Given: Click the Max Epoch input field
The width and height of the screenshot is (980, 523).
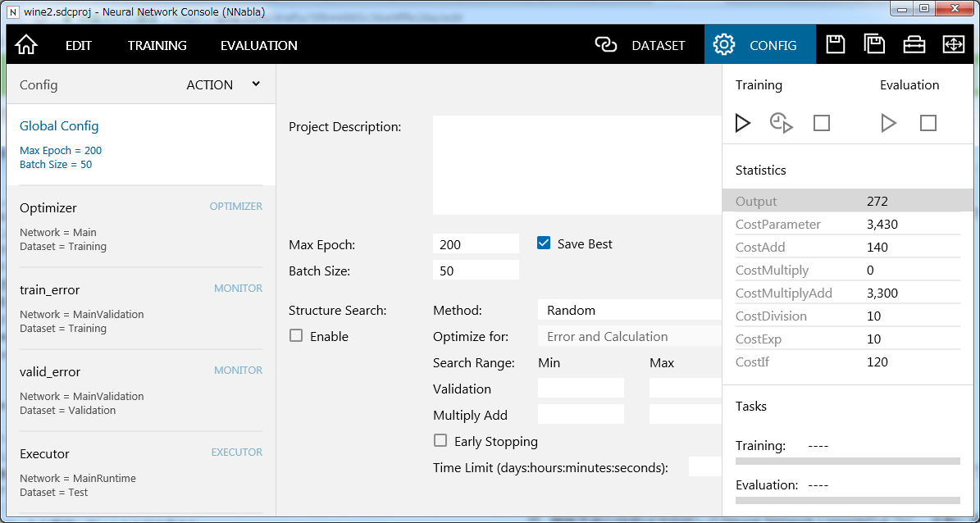Looking at the screenshot, I should point(476,244).
